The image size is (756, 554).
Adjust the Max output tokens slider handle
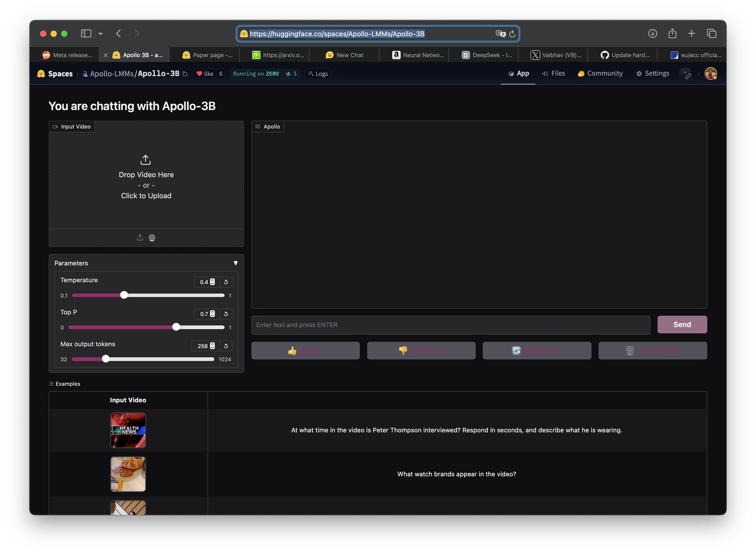coord(106,359)
